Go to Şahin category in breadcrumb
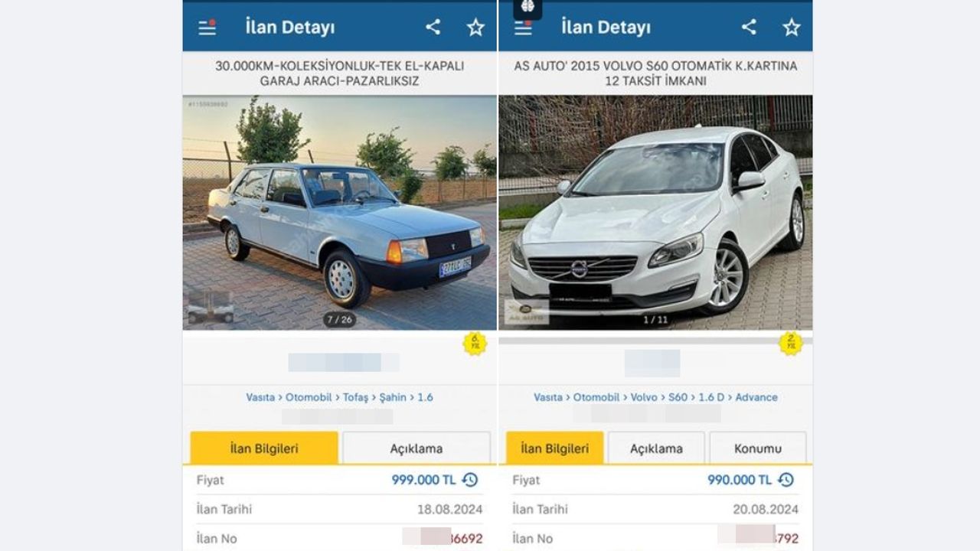 [393, 397]
